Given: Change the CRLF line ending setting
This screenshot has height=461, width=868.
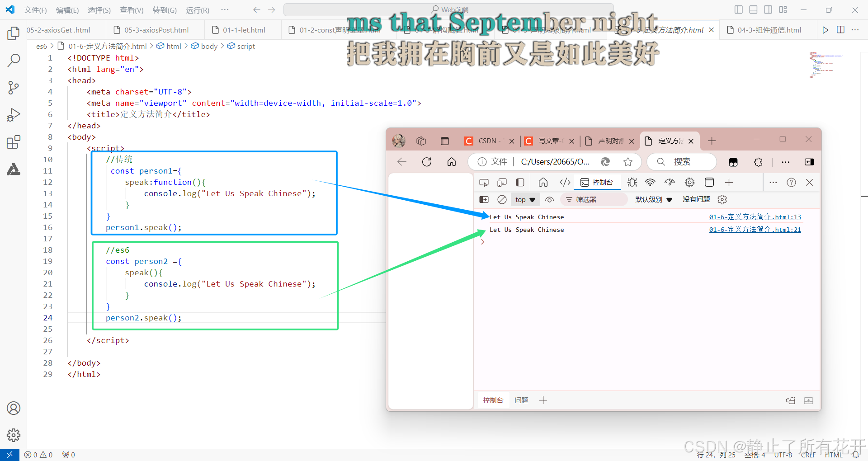Looking at the screenshot, I should [808, 455].
